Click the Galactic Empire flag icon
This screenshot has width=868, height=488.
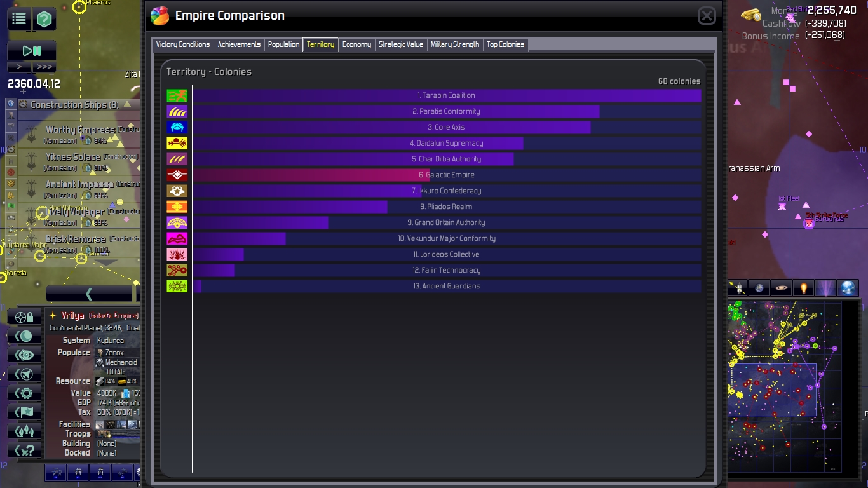(177, 175)
